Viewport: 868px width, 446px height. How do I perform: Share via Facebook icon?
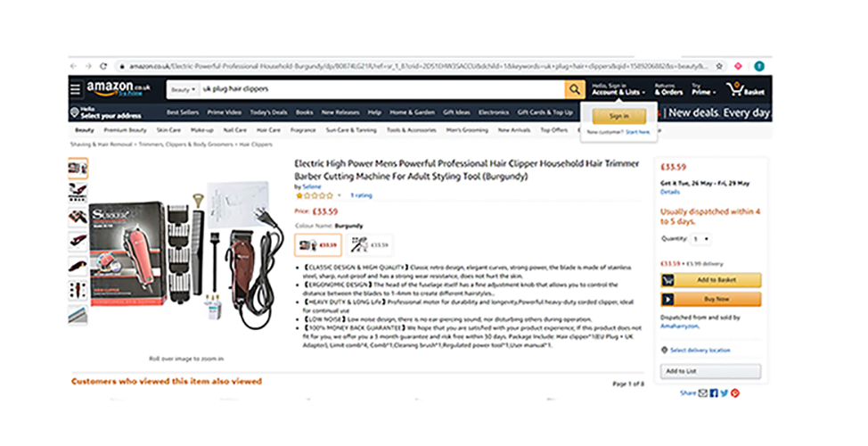(x=714, y=392)
